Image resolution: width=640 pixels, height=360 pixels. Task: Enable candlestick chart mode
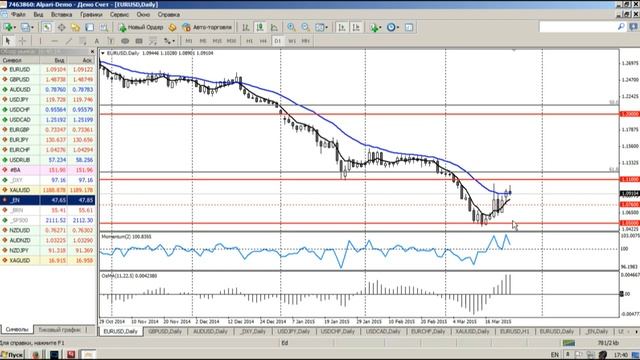click(260, 27)
